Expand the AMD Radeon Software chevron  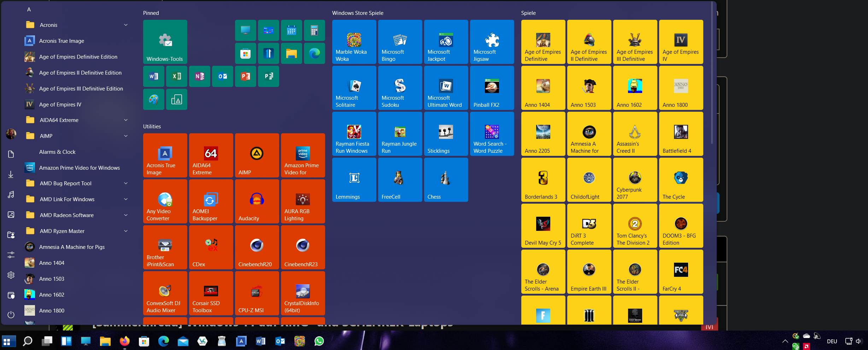pyautogui.click(x=126, y=215)
